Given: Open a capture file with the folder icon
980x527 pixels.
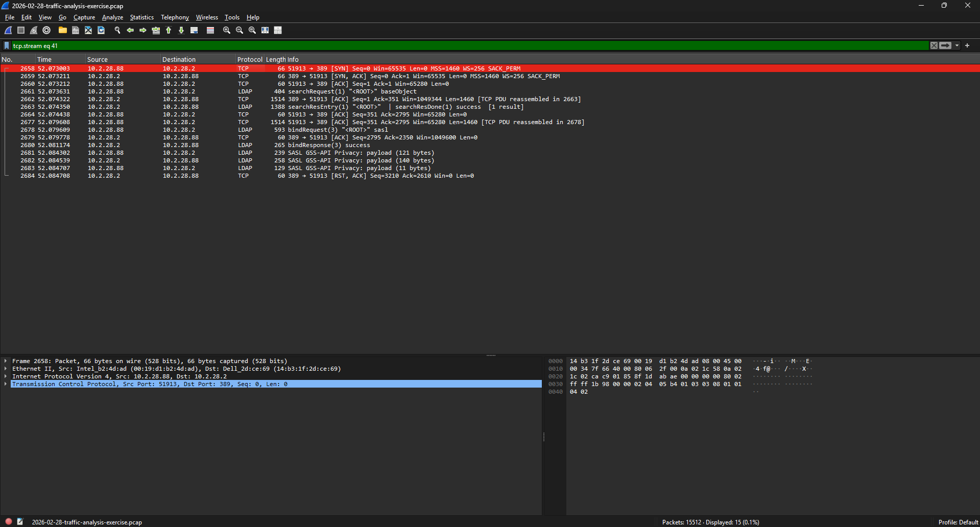Looking at the screenshot, I should (62, 30).
